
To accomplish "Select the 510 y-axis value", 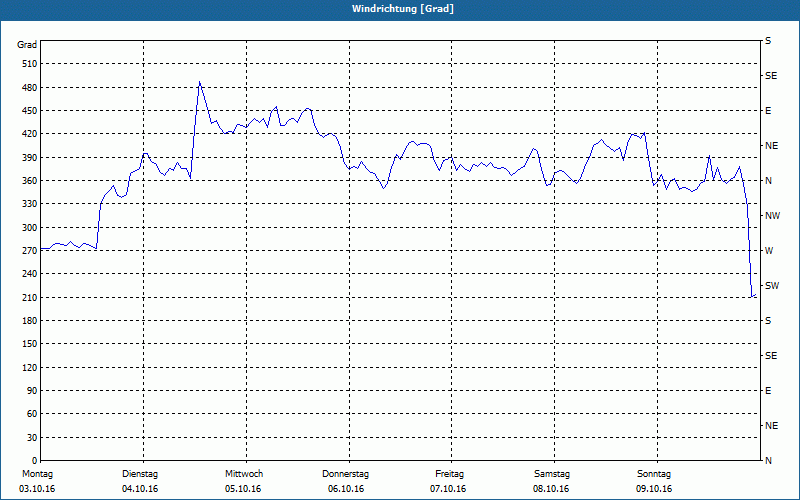I will click(x=30, y=64).
